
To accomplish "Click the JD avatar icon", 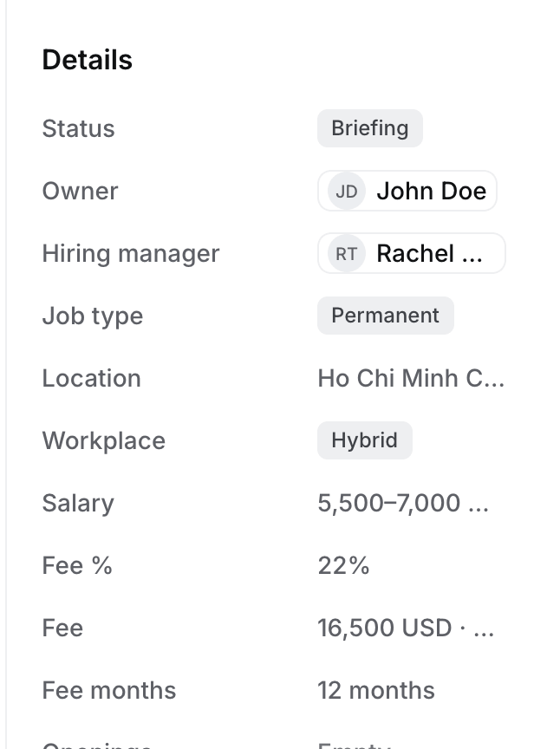I will 347,191.
